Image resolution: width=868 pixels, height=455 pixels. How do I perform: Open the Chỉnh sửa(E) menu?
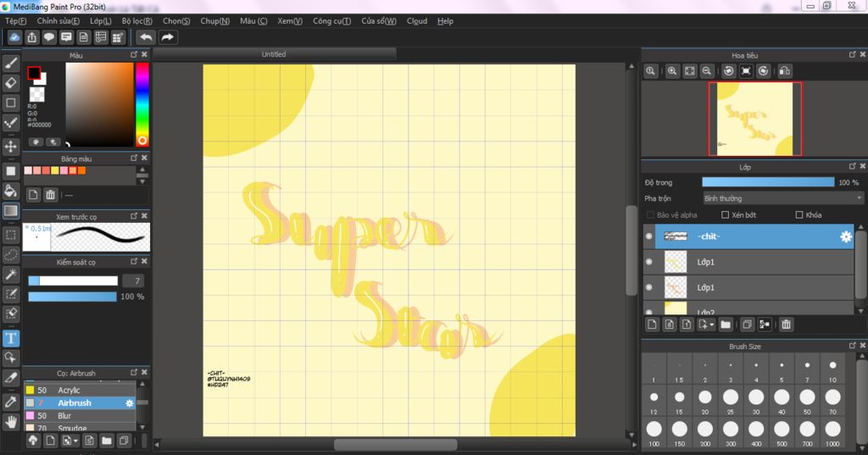point(58,21)
